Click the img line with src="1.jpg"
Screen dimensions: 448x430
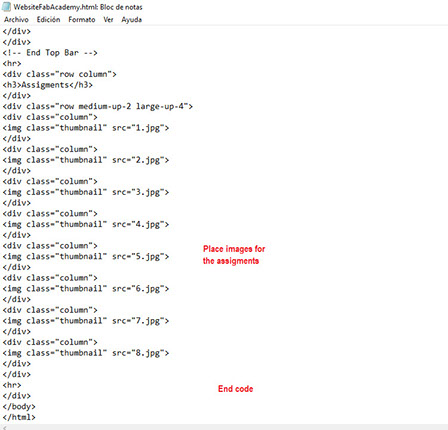click(x=86, y=128)
